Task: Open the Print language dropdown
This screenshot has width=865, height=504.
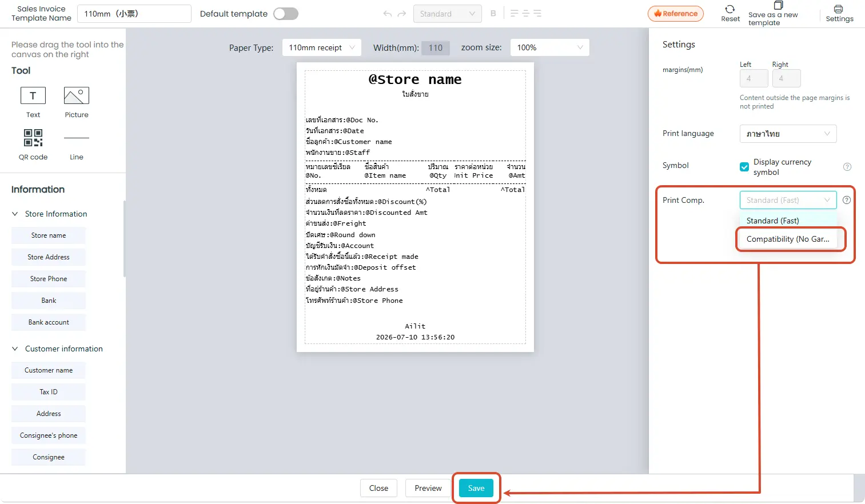Action: point(788,134)
